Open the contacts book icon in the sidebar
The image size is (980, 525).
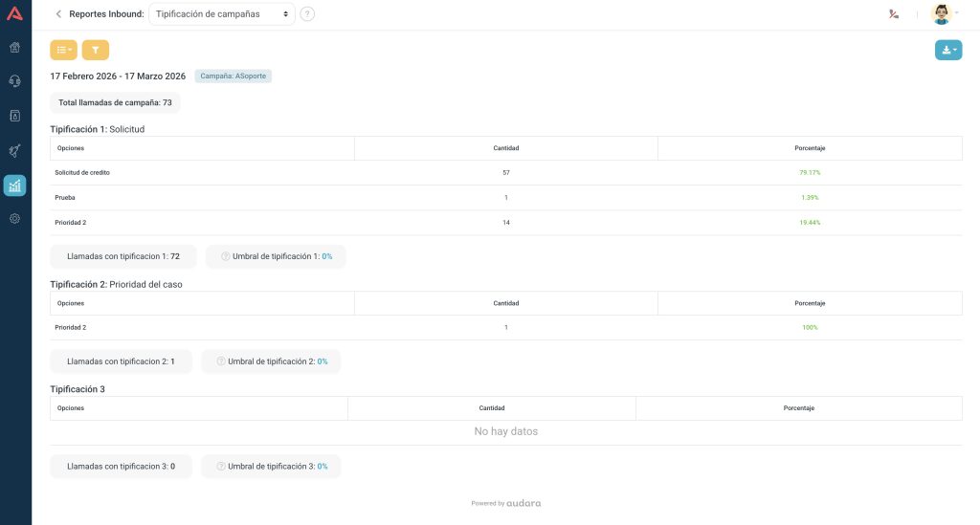tap(15, 116)
